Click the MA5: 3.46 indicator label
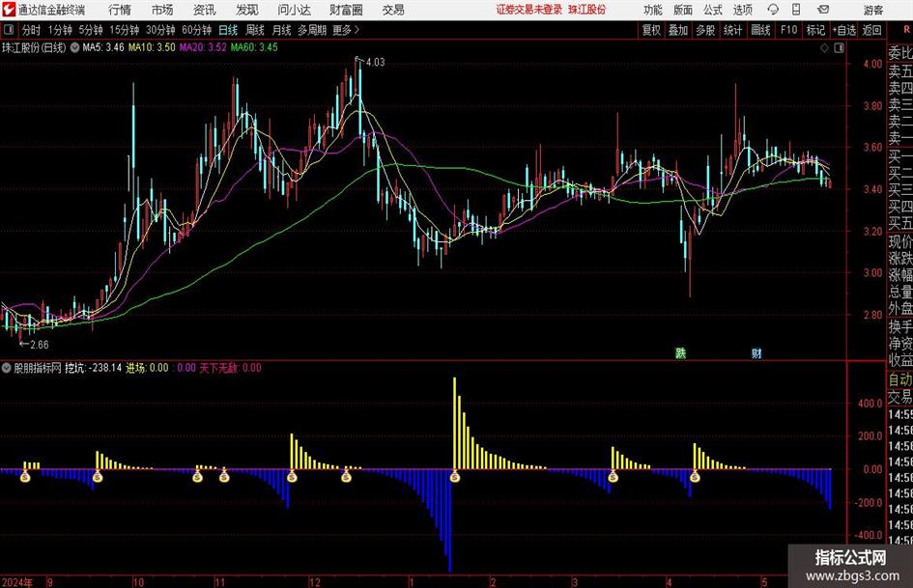This screenshot has width=913, height=588. point(103,47)
